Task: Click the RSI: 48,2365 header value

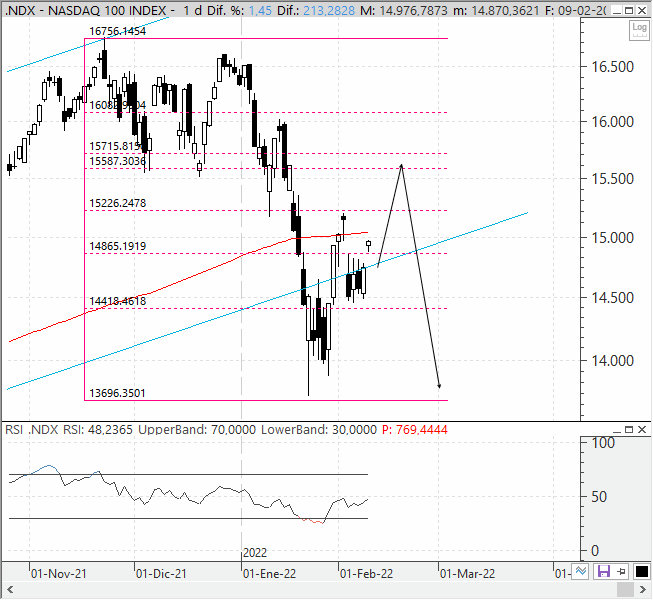Action: pos(98,430)
